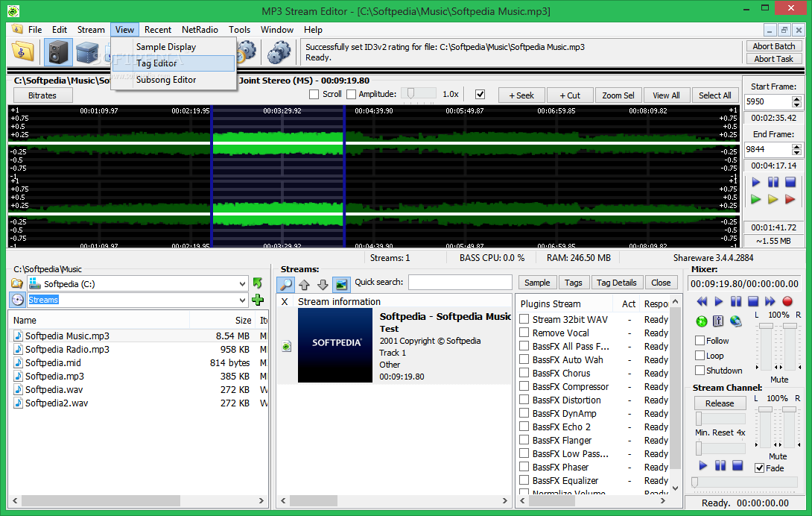The height and width of the screenshot is (516, 812).
Task: Pause playback with blue pause icon beside waveform
Action: coord(773,182)
